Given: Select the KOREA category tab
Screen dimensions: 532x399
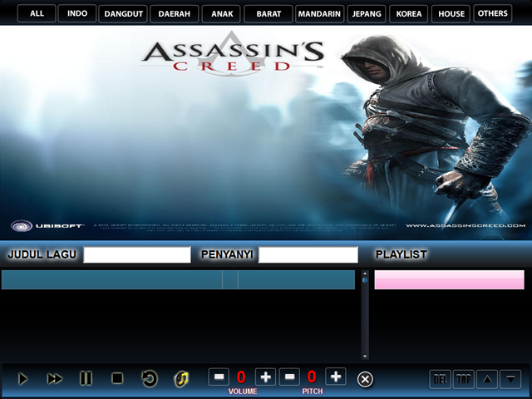Looking at the screenshot, I should (408, 14).
